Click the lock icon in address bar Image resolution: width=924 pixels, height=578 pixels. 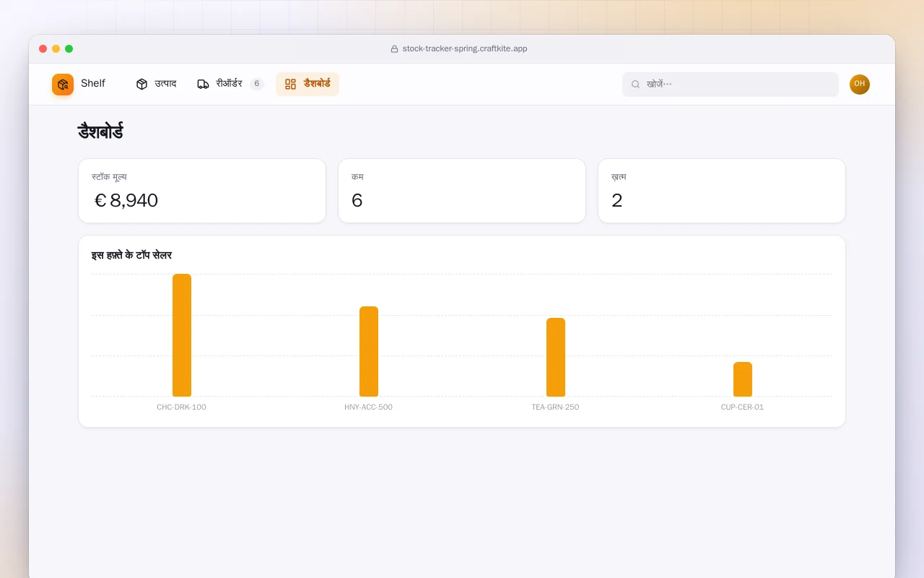click(394, 49)
